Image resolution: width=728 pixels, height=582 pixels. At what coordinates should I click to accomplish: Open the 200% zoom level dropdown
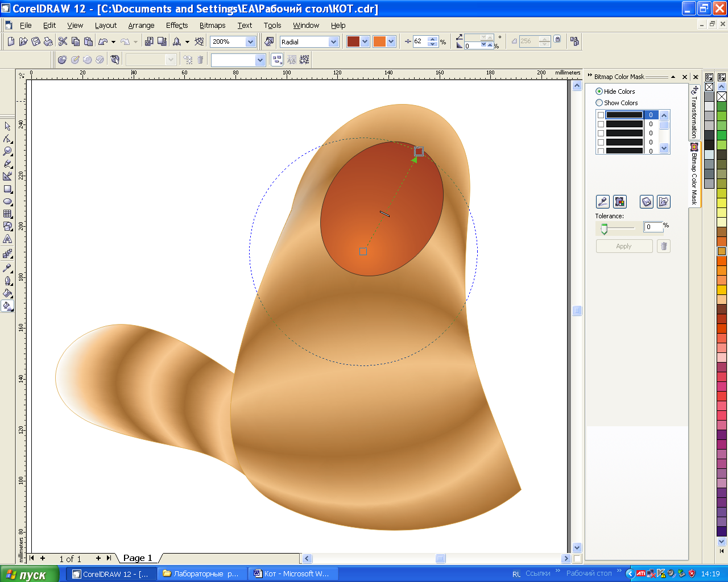click(250, 41)
